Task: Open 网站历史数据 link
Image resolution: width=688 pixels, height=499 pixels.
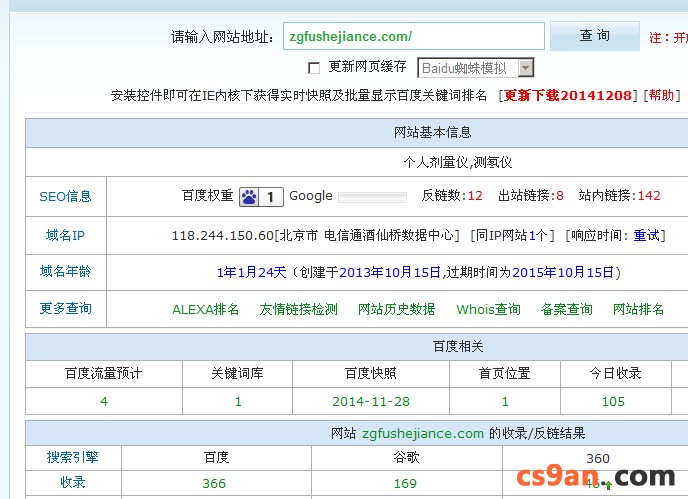Action: click(x=396, y=309)
